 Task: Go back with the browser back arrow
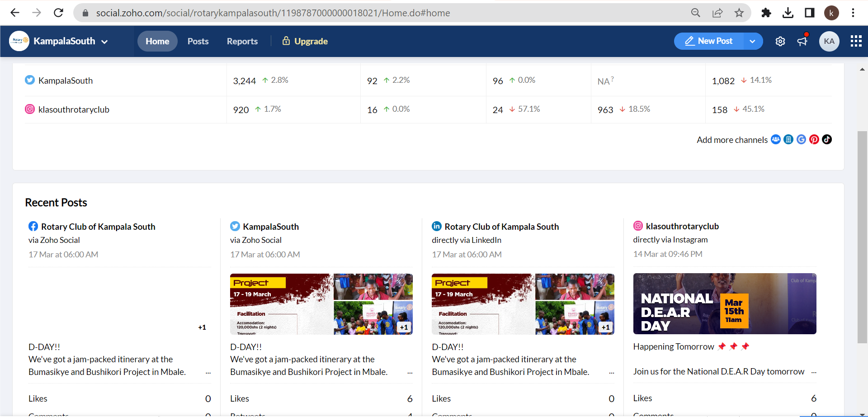pyautogui.click(x=14, y=13)
